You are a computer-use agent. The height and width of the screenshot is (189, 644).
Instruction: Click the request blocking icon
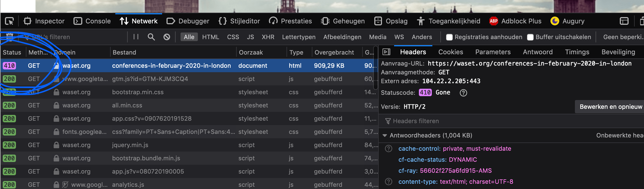(167, 37)
